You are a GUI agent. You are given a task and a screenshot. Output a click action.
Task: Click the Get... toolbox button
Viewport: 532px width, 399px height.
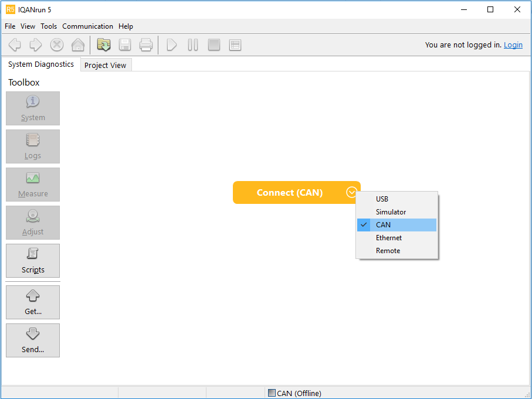(x=33, y=302)
